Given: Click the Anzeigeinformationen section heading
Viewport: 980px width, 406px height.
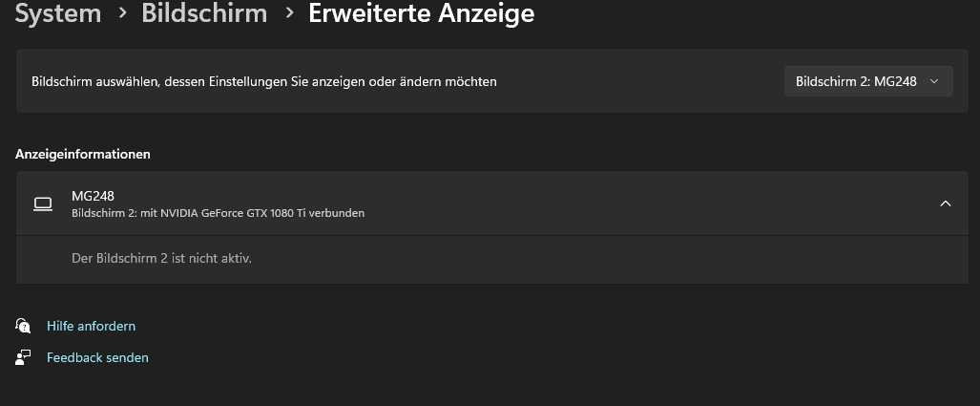Looking at the screenshot, I should click(x=83, y=154).
